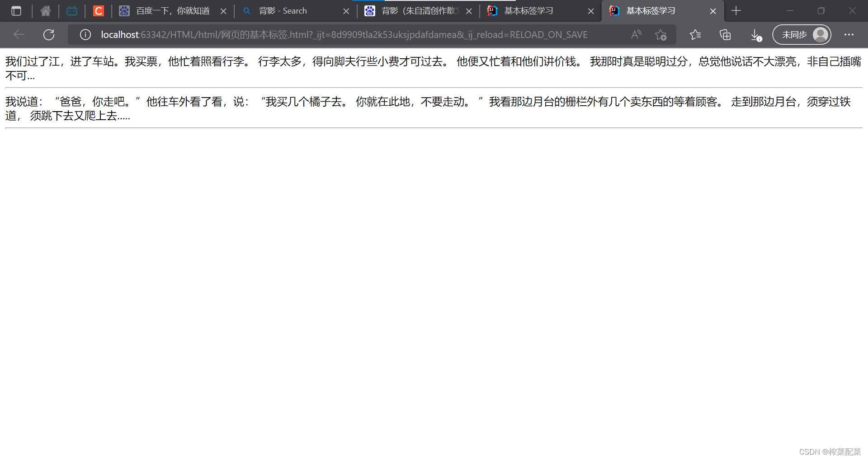Close the 背影（朱自清创作散文）tab
Image resolution: width=868 pixels, height=460 pixels.
[469, 11]
